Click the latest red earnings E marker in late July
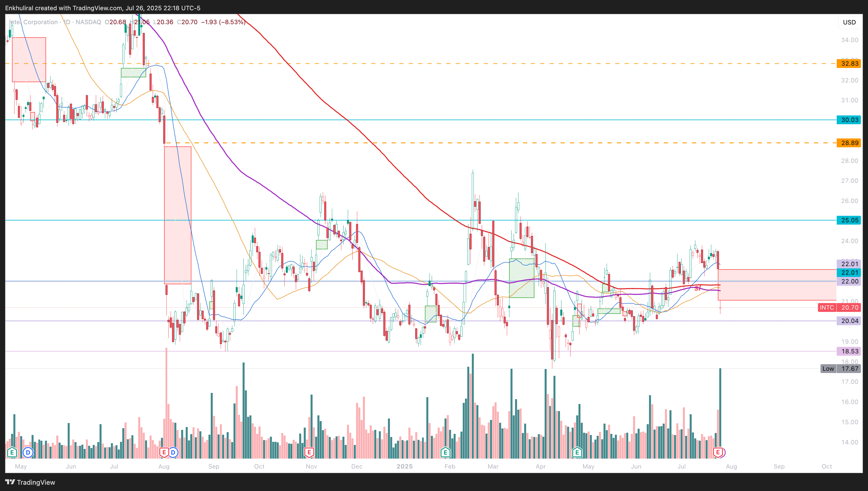Image resolution: width=868 pixels, height=491 pixels. click(718, 452)
